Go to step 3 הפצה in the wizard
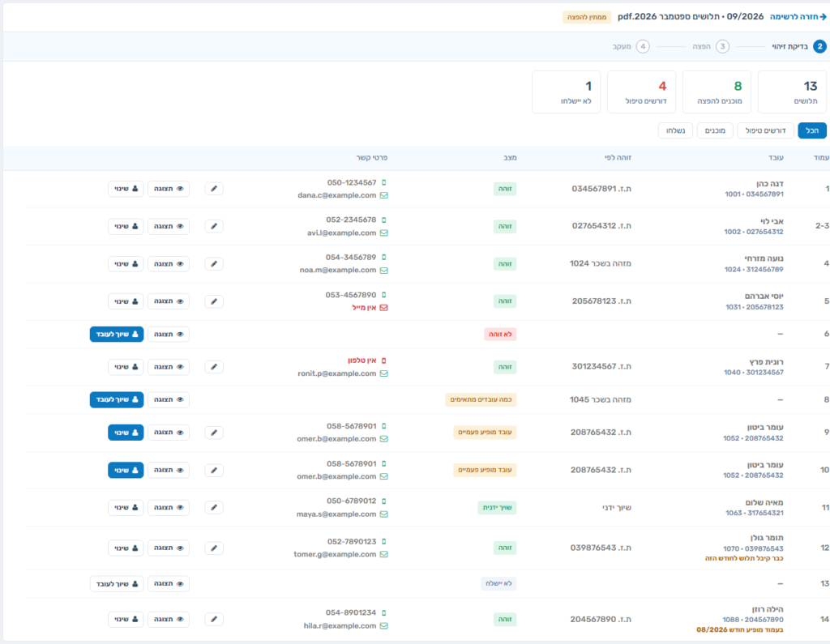This screenshot has height=644, width=830. pos(711,46)
